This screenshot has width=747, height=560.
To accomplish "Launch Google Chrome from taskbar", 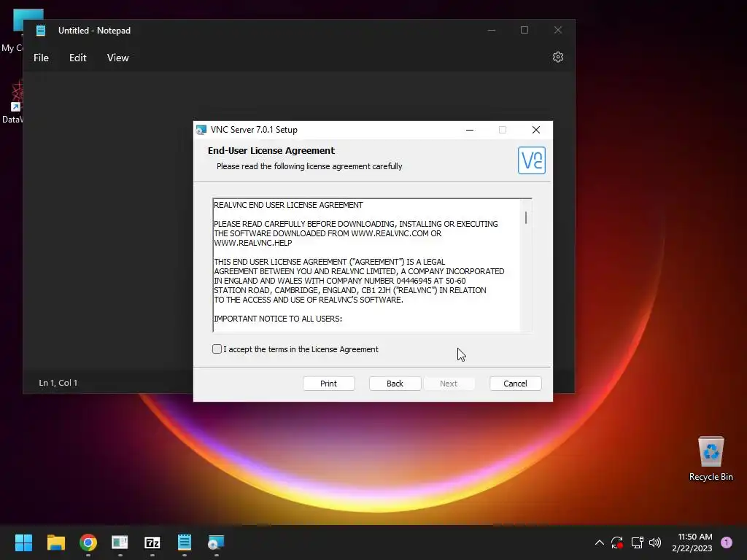I will [x=88, y=542].
